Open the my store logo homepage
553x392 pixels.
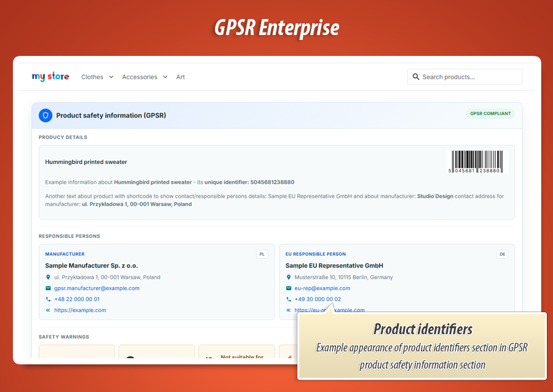tap(50, 77)
